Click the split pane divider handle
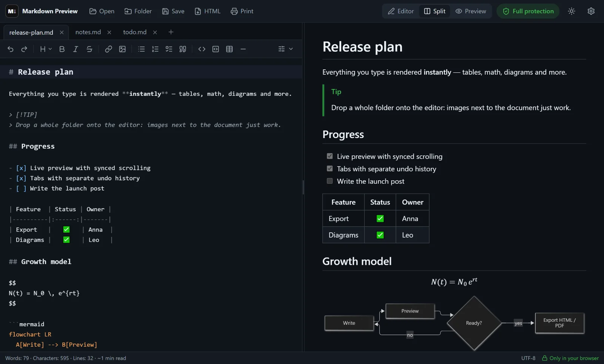604x364 pixels. click(x=303, y=187)
